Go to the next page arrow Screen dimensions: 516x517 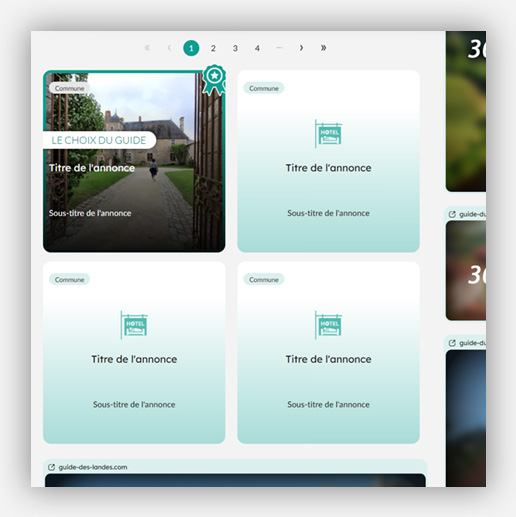[301, 48]
